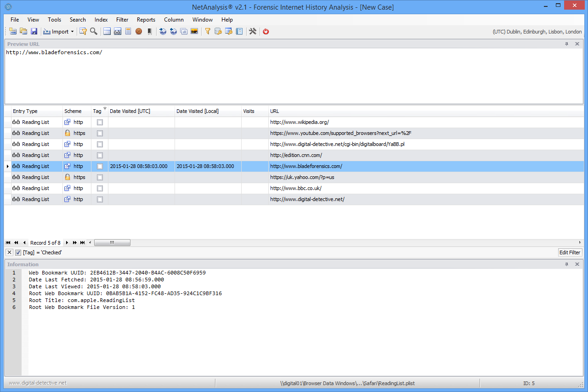
Task: Click the timezone label Dublin, Edinburgh, Lisbon, London
Action: point(537,32)
